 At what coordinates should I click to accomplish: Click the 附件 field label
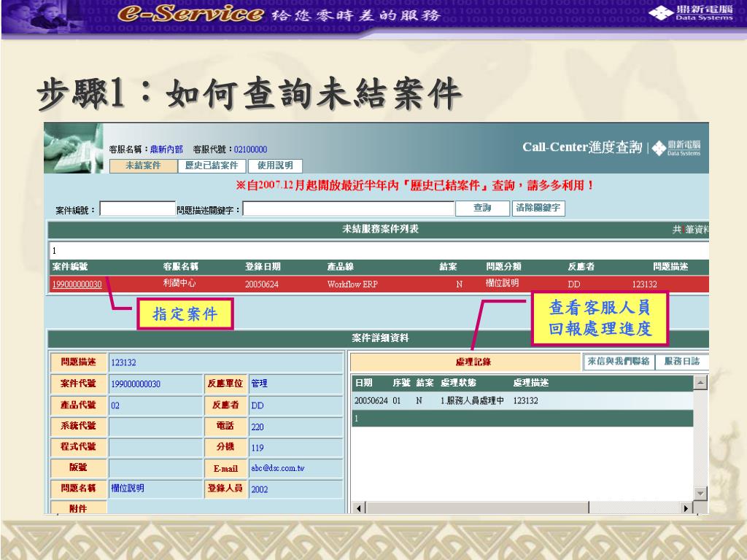(x=78, y=508)
